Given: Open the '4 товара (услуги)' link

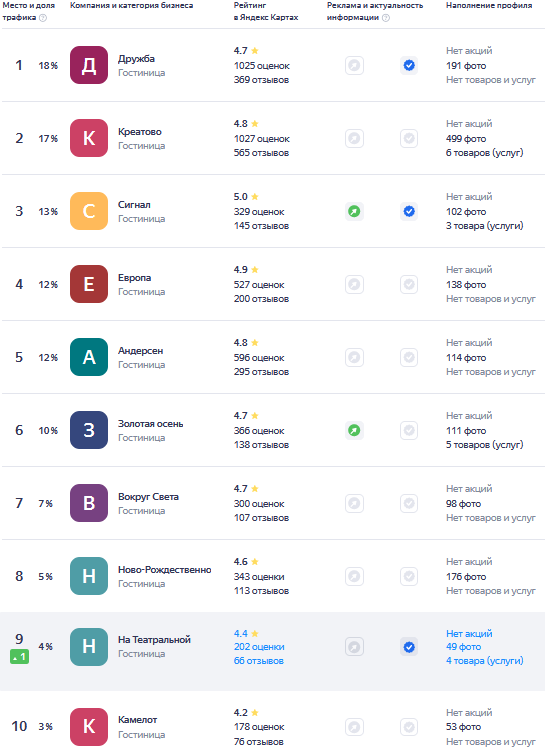Looking at the screenshot, I should (x=484, y=661).
